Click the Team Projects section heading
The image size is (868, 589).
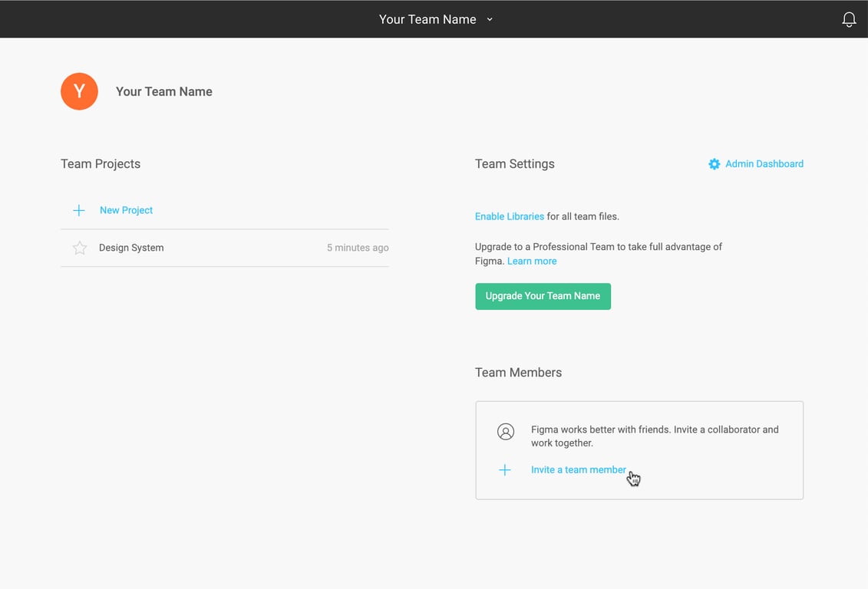click(101, 164)
